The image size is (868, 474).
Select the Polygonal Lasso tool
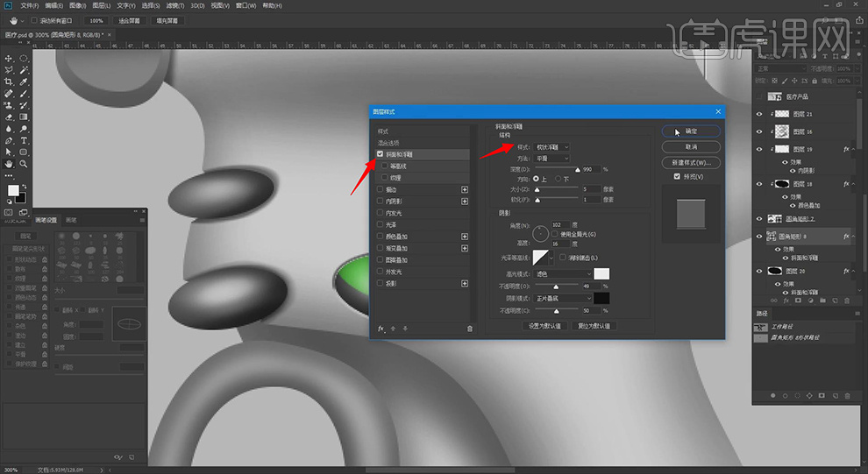coord(9,70)
